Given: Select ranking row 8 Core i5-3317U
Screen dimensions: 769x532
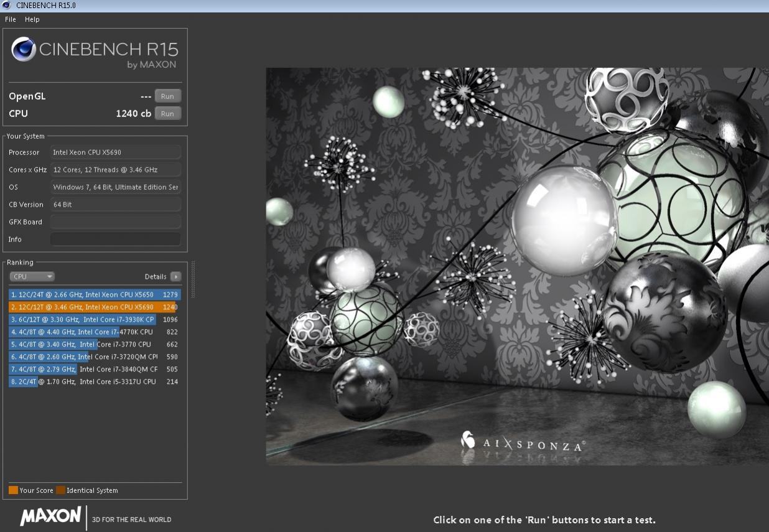Looking at the screenshot, I should (95, 381).
